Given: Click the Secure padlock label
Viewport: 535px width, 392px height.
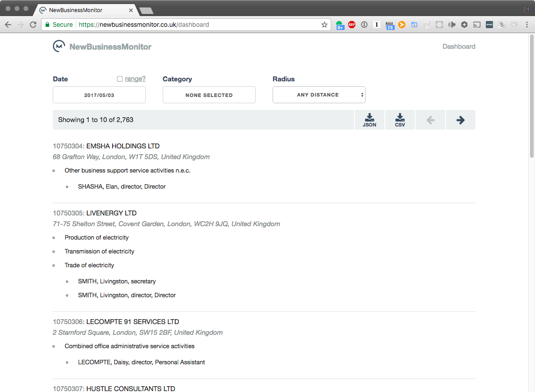Looking at the screenshot, I should point(59,25).
